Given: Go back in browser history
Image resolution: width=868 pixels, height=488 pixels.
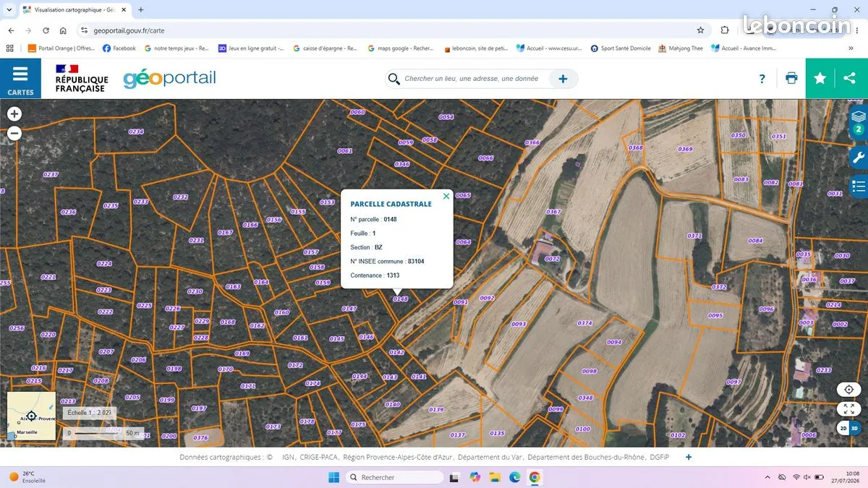Looking at the screenshot, I should click(x=11, y=30).
